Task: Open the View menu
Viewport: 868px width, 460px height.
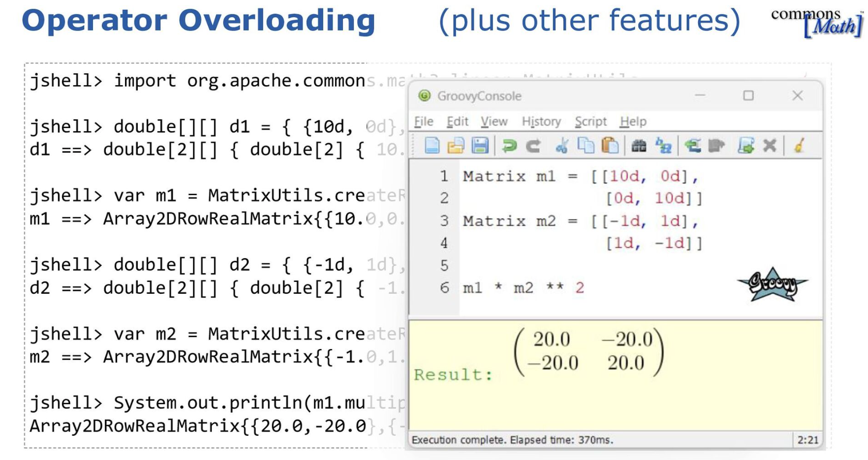Action: click(x=494, y=121)
